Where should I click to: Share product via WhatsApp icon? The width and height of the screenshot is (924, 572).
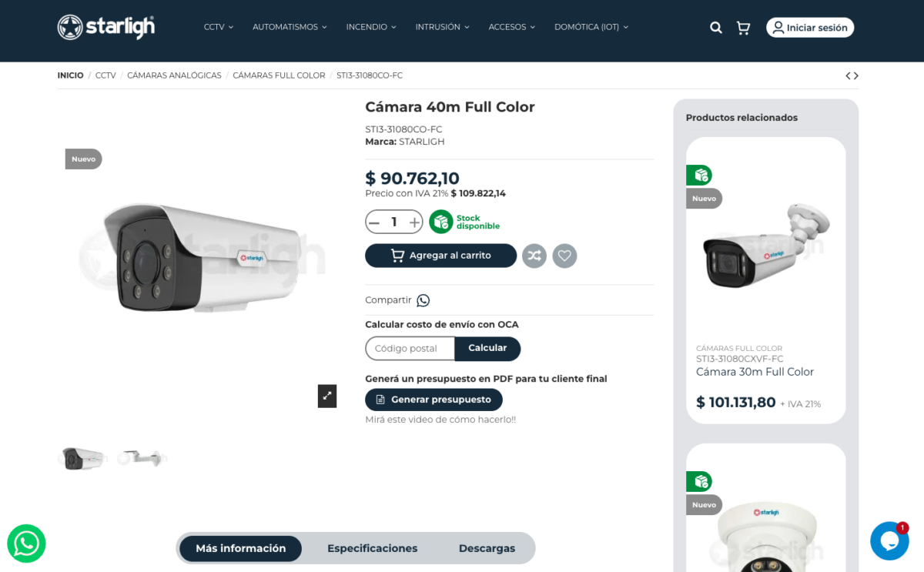(423, 300)
